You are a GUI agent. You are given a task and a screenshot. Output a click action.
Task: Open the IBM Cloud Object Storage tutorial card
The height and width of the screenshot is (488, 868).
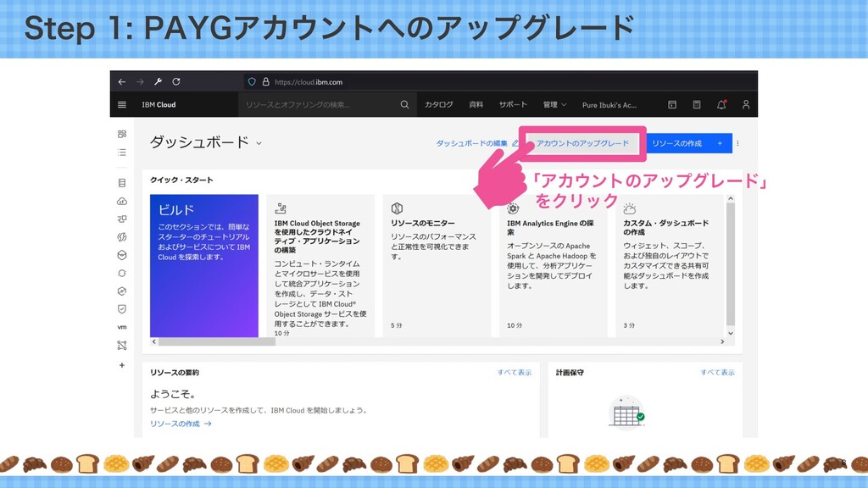pyautogui.click(x=320, y=265)
